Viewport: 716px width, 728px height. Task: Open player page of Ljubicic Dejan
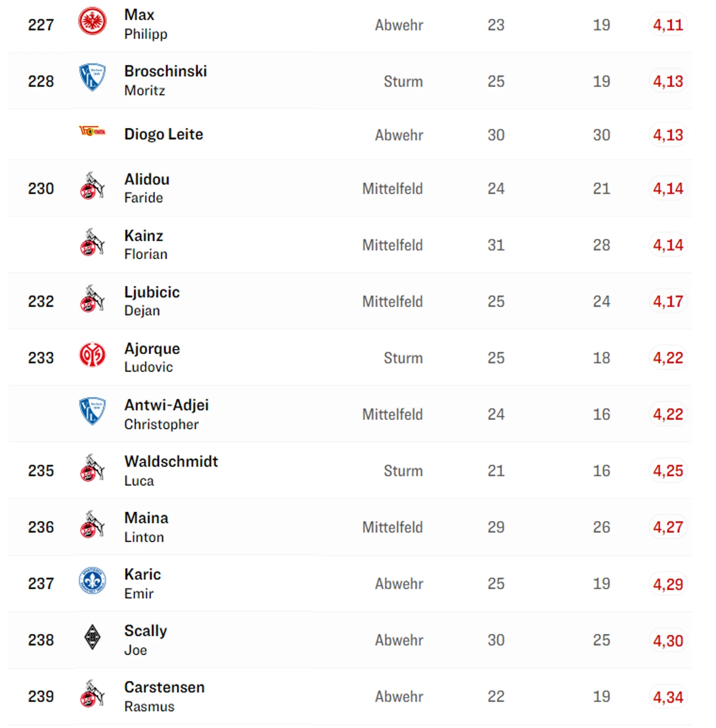152,301
